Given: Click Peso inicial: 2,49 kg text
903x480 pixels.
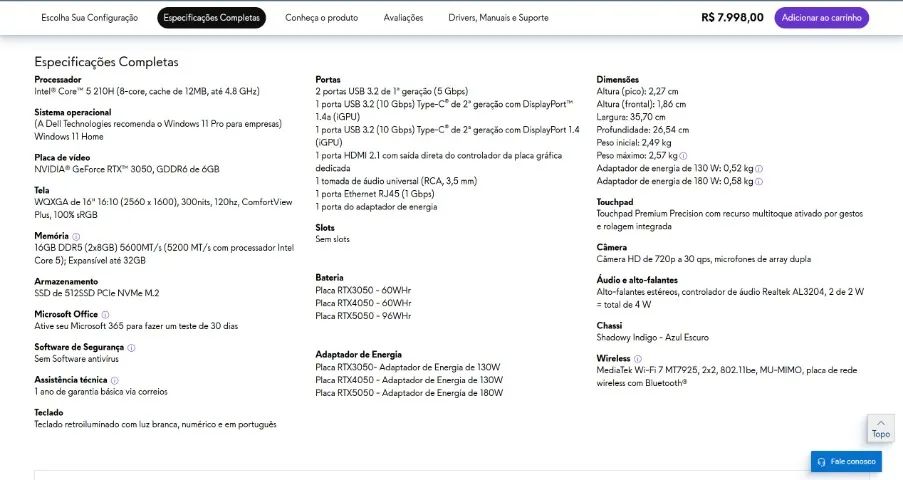Looking at the screenshot, I should (633, 142).
